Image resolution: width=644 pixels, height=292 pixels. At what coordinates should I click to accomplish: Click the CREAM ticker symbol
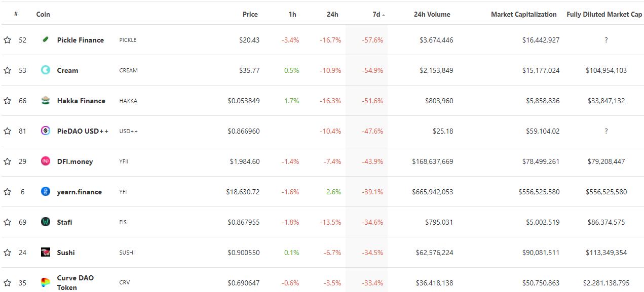[x=128, y=70]
